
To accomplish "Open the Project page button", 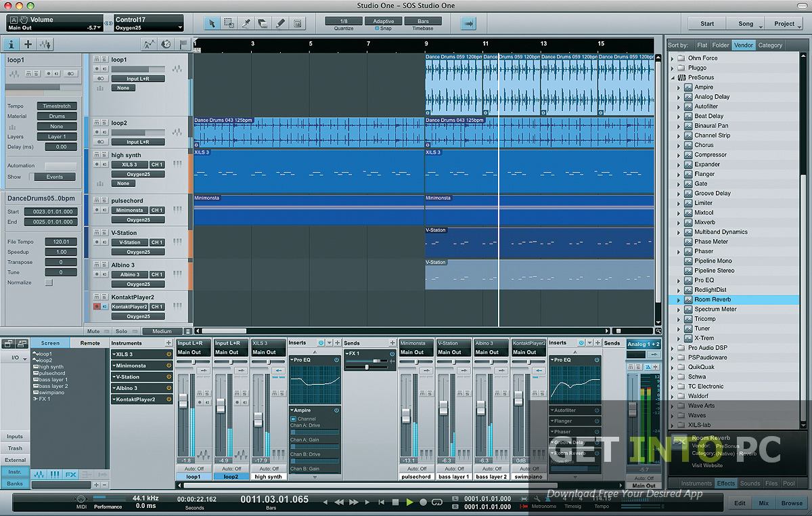I will click(x=785, y=24).
